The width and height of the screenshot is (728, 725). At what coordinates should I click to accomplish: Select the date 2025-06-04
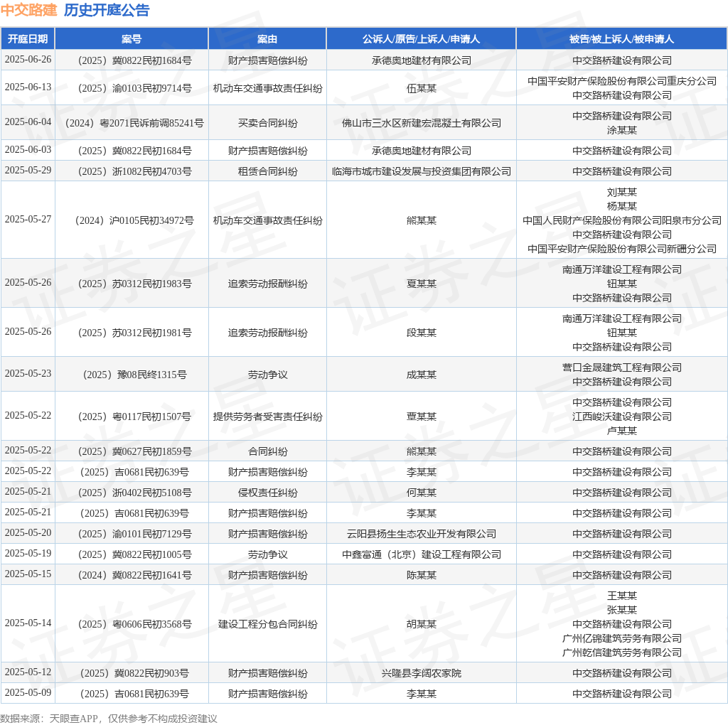[x=28, y=122]
